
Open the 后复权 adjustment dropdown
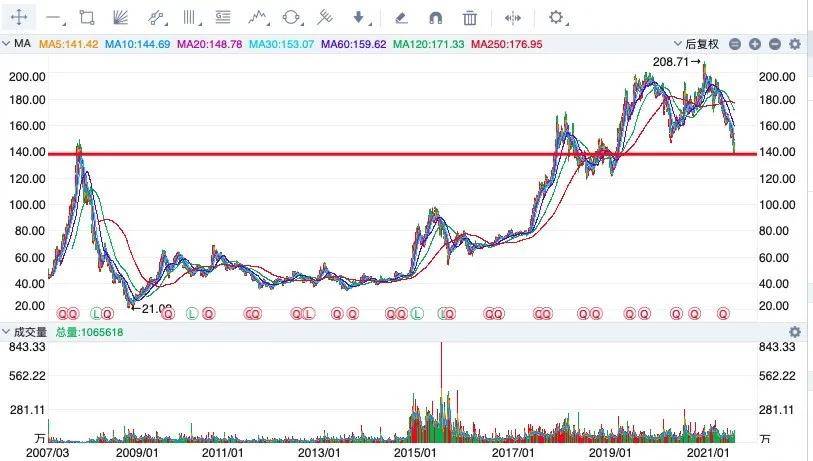(696, 44)
